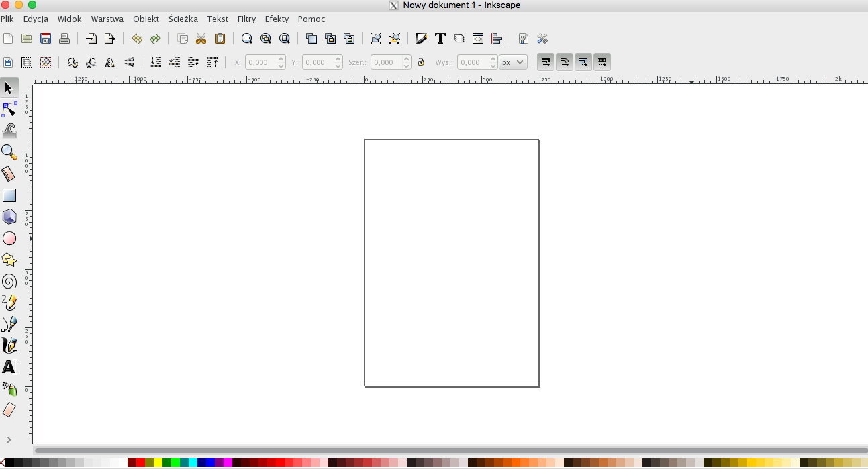Open the Pomoc menu
The height and width of the screenshot is (469, 868).
point(311,19)
